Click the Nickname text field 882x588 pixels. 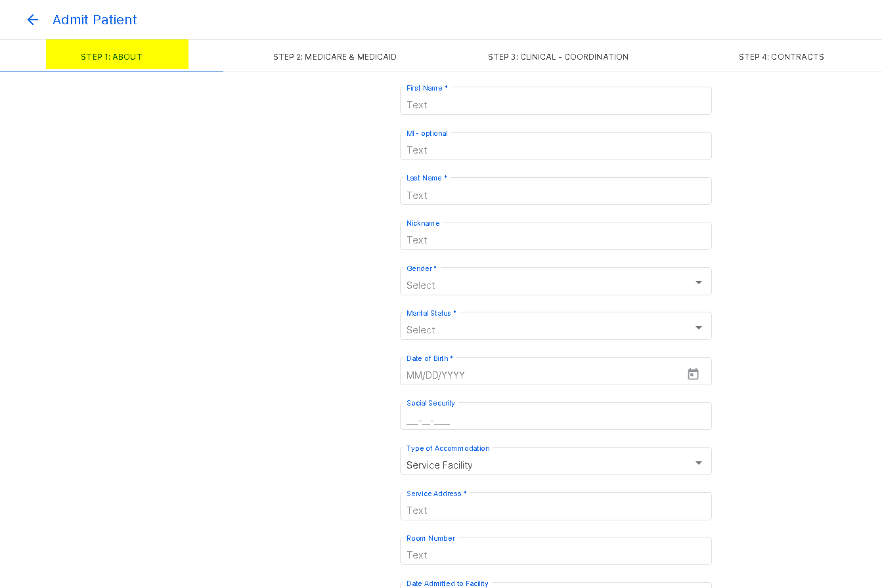556,236
